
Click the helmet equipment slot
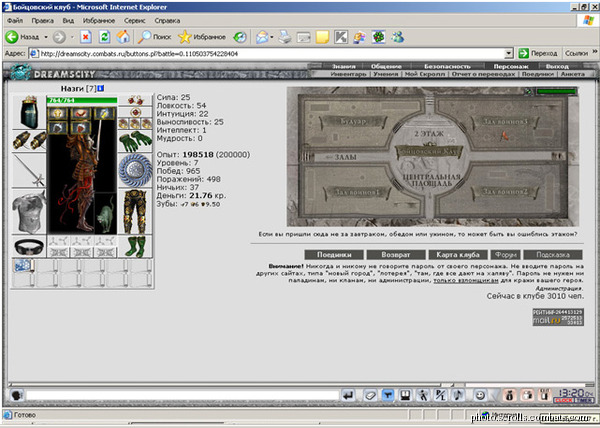(29, 112)
